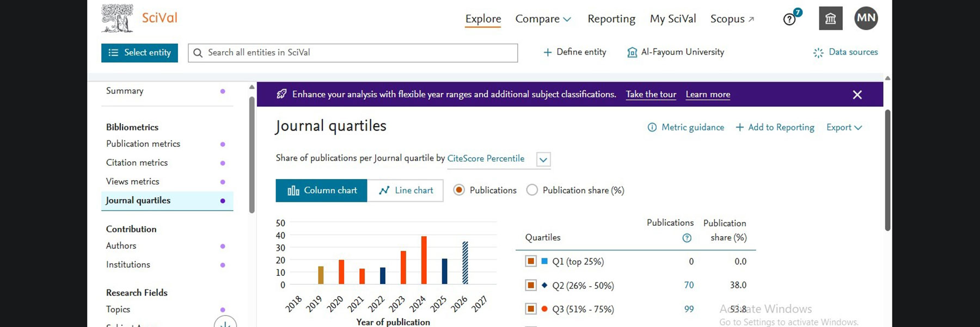Click the search magnifier icon

(198, 53)
